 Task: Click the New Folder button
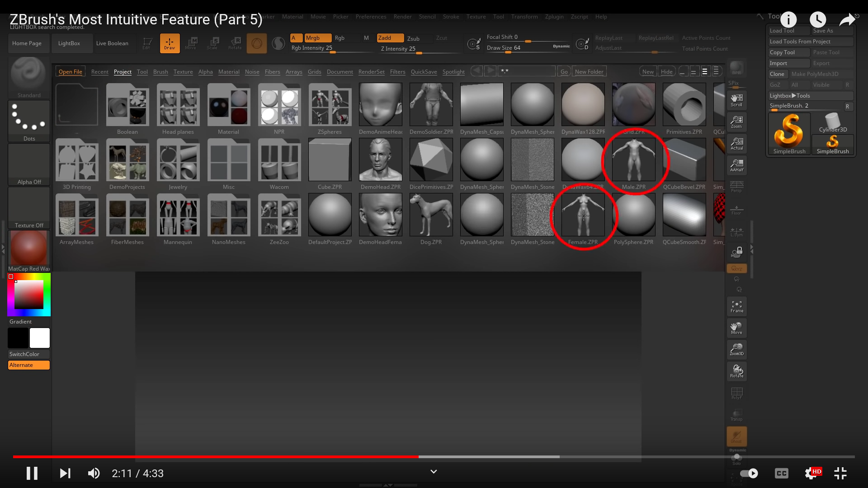(589, 72)
